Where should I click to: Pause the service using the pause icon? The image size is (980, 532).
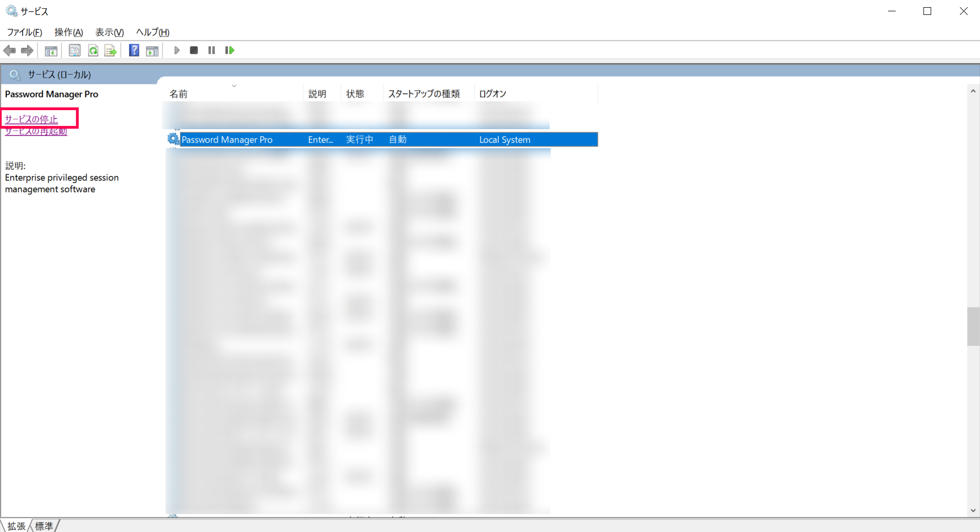tap(211, 50)
